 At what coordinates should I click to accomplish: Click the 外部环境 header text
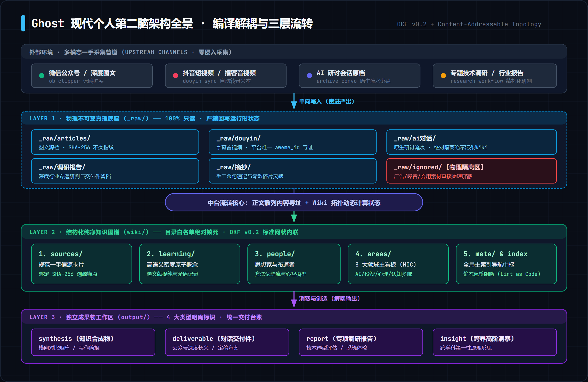pos(130,52)
